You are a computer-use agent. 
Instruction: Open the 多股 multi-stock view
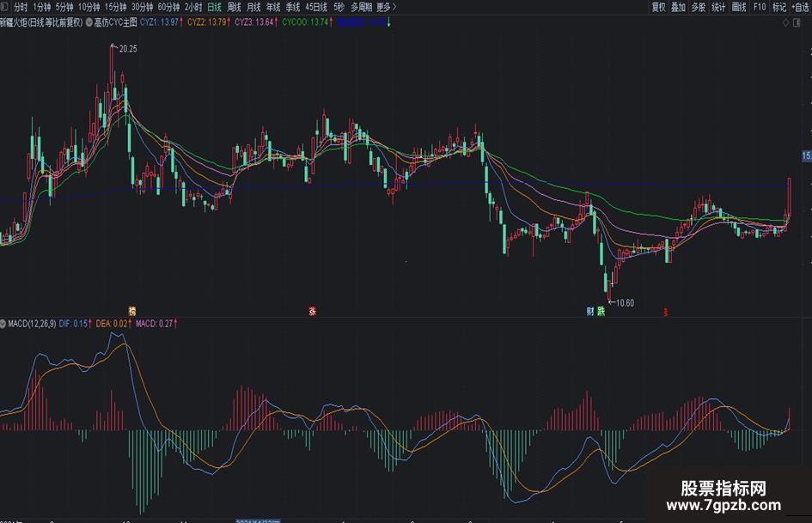pyautogui.click(x=699, y=7)
